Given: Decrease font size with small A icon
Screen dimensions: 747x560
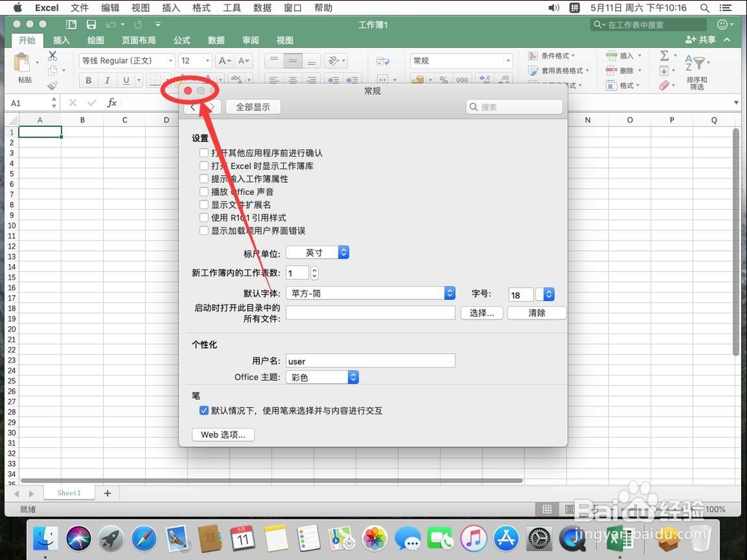Looking at the screenshot, I should [244, 61].
